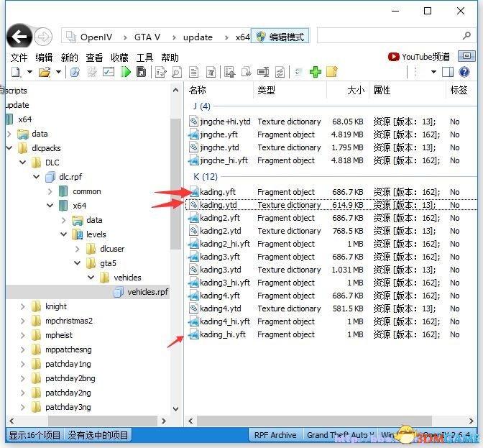Click the new folder toolbar icon
The height and width of the screenshot is (448, 483).
(x=332, y=72)
